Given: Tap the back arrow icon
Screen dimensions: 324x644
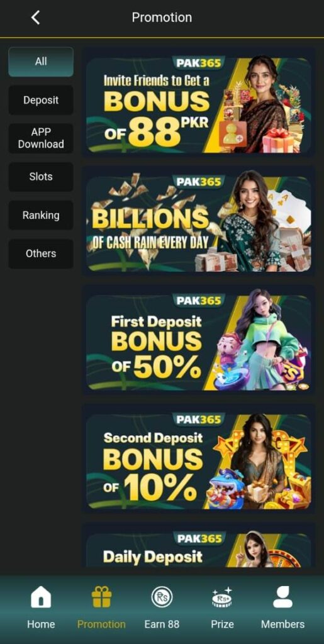Looking at the screenshot, I should tap(36, 18).
